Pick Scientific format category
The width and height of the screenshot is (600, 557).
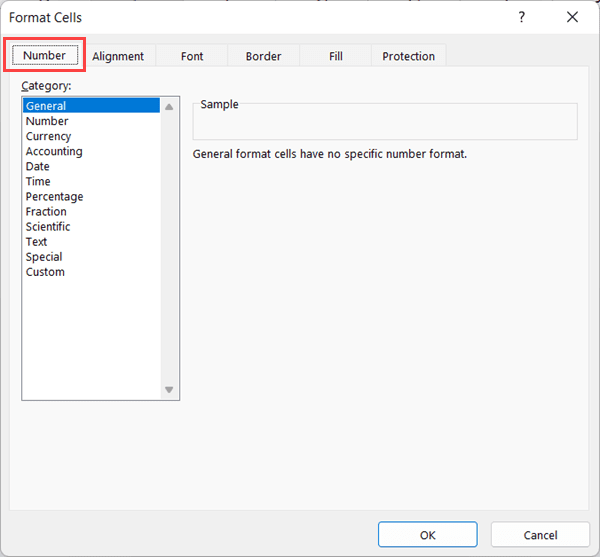[48, 226]
